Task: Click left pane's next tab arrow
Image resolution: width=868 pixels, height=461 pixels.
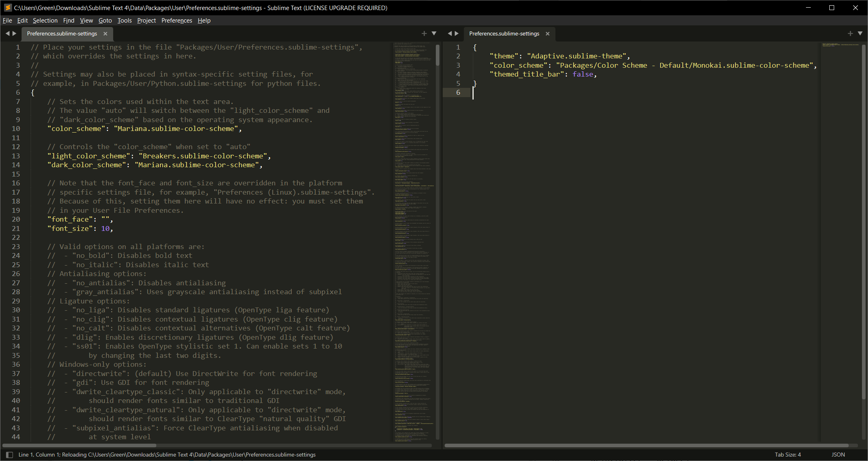Action: (x=15, y=33)
